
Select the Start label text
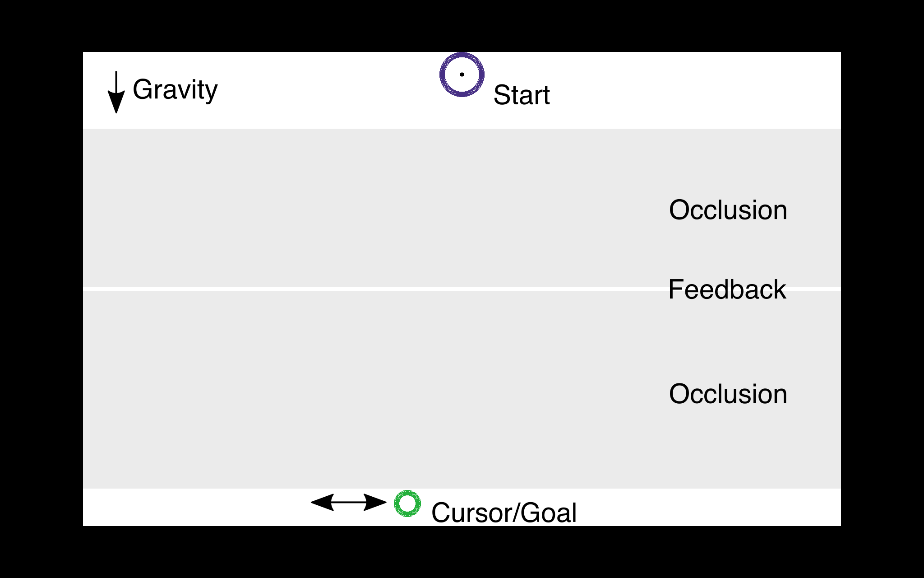[x=522, y=95]
